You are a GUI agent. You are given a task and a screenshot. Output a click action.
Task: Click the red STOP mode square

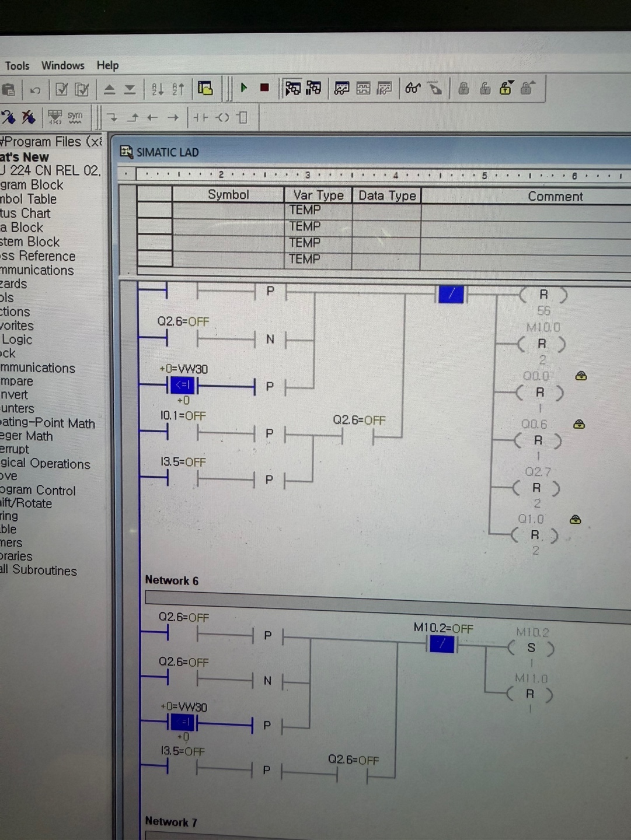tap(264, 87)
